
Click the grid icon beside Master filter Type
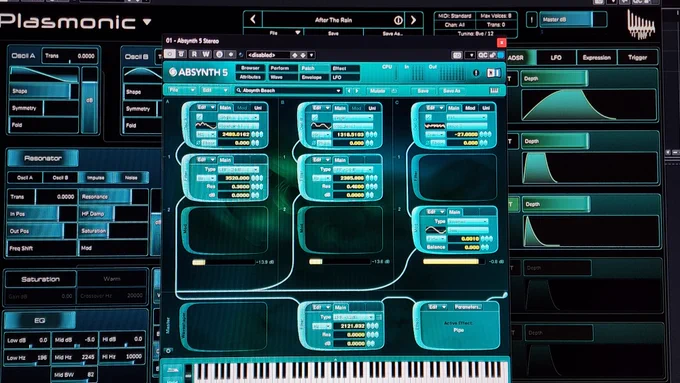(379, 317)
